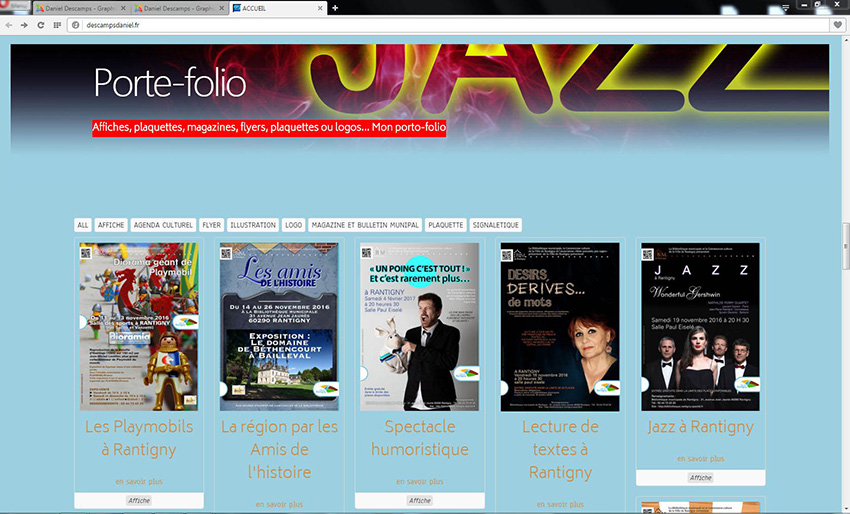Image resolution: width=850 pixels, height=514 pixels.
Task: Switch to second Daniel Descamps tab
Action: pyautogui.click(x=179, y=8)
